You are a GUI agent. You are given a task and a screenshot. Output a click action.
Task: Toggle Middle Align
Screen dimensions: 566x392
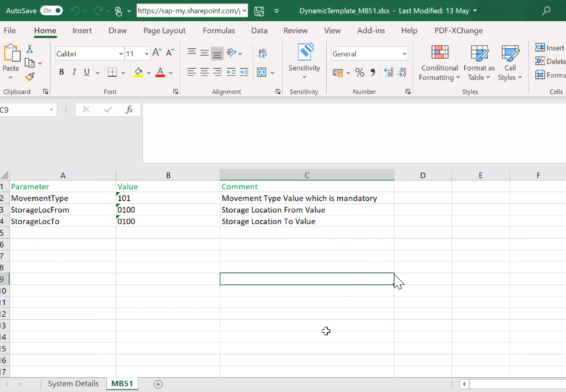point(205,53)
